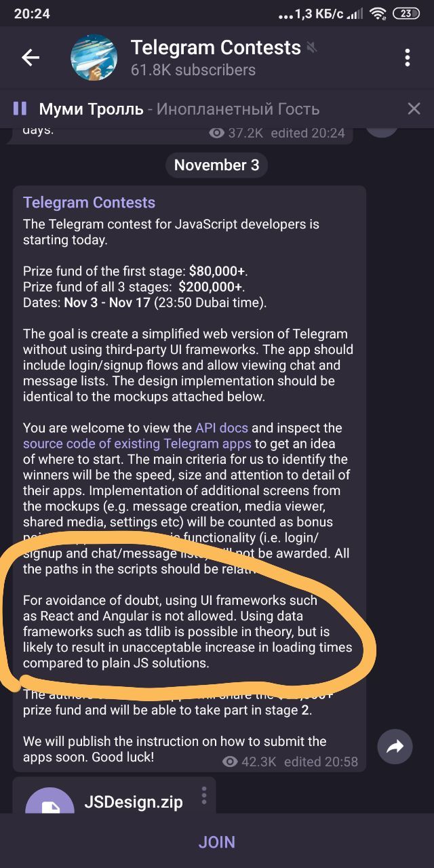Open the Telegram Contests channel avatar
This screenshot has height=868, width=434.
coord(94,58)
